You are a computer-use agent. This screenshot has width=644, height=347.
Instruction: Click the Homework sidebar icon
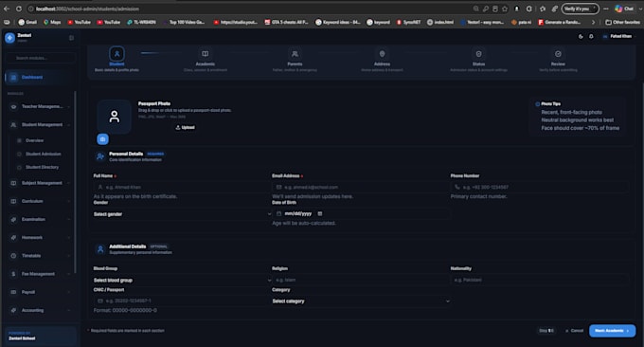(x=13, y=237)
